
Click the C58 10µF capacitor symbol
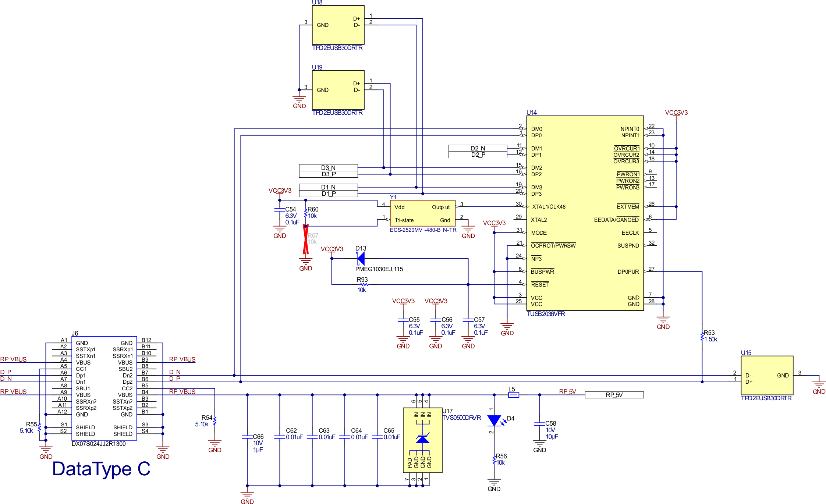(540, 424)
